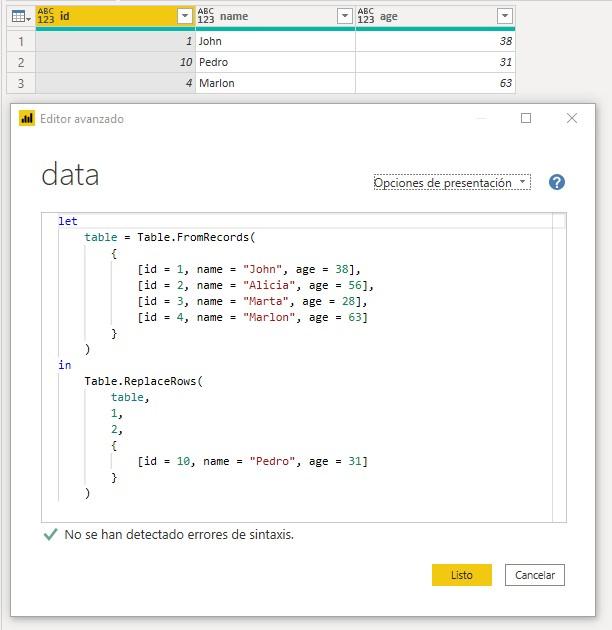This screenshot has width=612, height=630.
Task: Open the table menu icon in grid corner
Action: point(21,16)
